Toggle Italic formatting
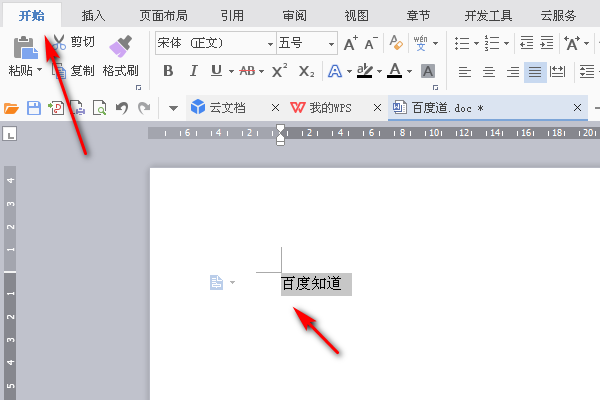The image size is (600, 400). tap(193, 71)
